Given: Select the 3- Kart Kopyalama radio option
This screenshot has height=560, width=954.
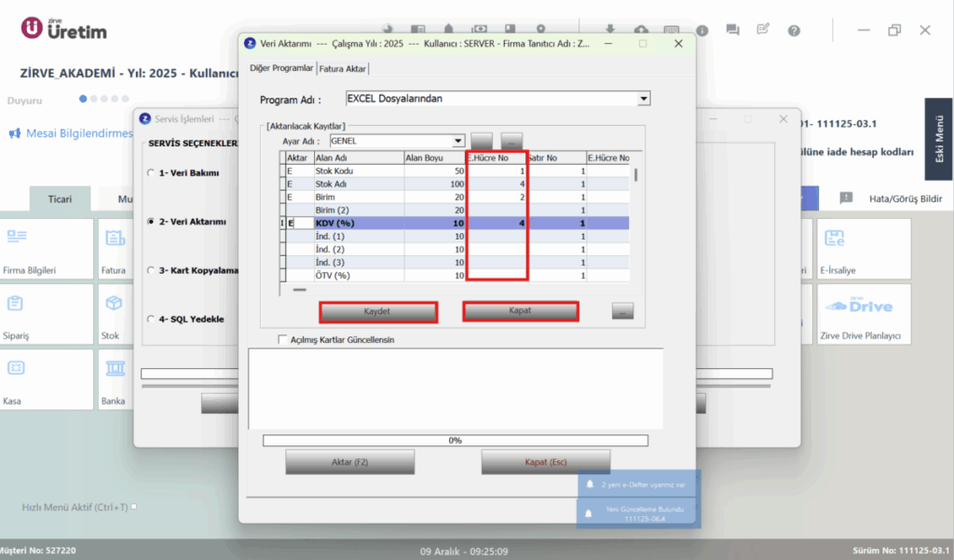Looking at the screenshot, I should [151, 270].
